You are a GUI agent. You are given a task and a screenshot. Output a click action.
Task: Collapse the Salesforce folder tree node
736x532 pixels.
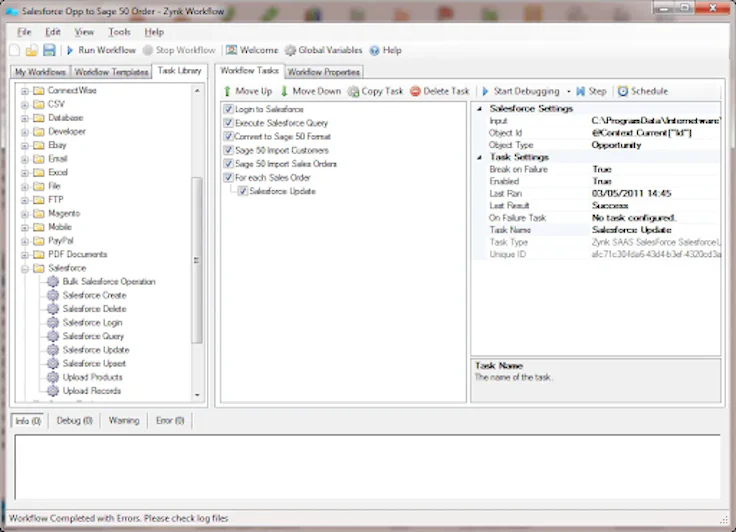(25, 268)
